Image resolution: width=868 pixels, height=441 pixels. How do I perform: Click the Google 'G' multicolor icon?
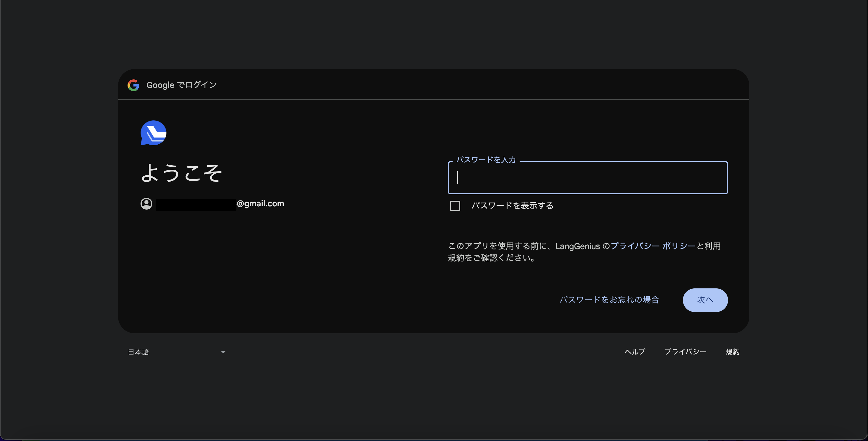134,85
